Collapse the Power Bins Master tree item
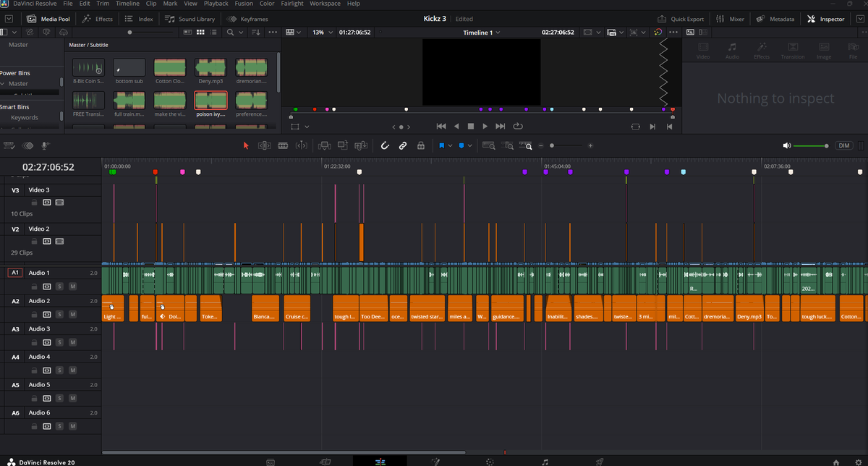The image size is (868, 466). coord(3,83)
